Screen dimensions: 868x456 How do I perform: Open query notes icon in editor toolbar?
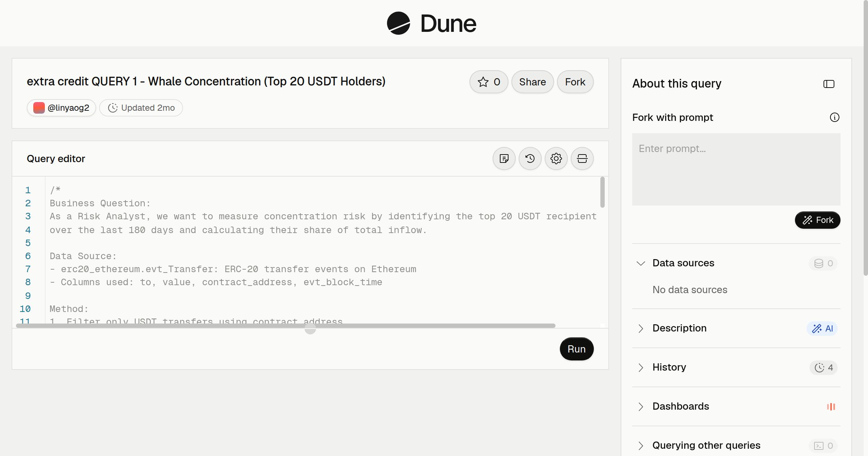[504, 159]
